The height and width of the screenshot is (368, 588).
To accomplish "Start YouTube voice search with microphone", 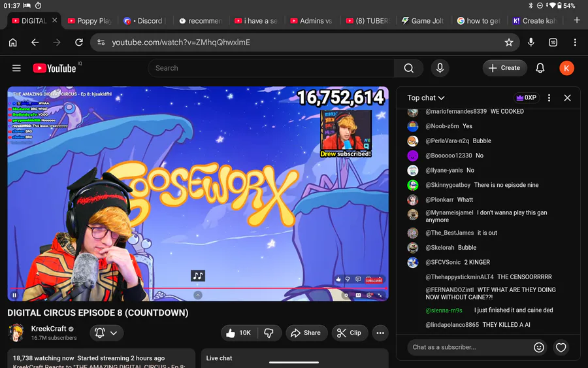I will click(x=440, y=68).
